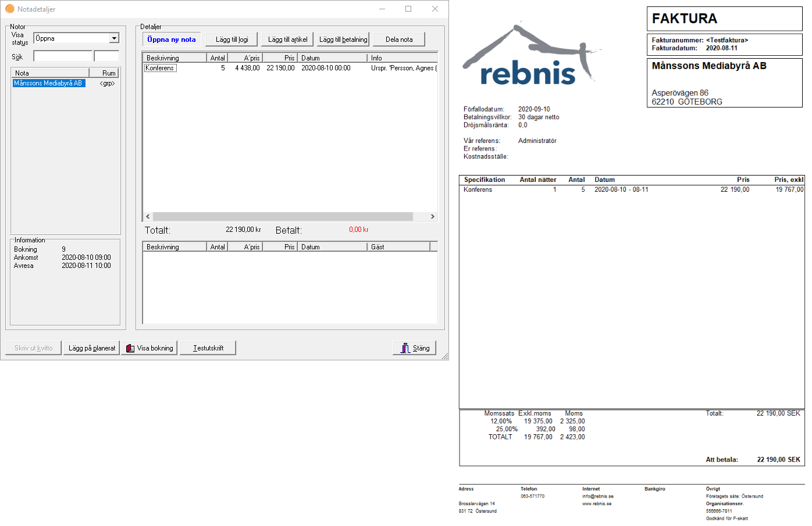This screenshot has height=526, width=812.
Task: Click the FAKTURA heading on the invoice
Action: pos(685,19)
